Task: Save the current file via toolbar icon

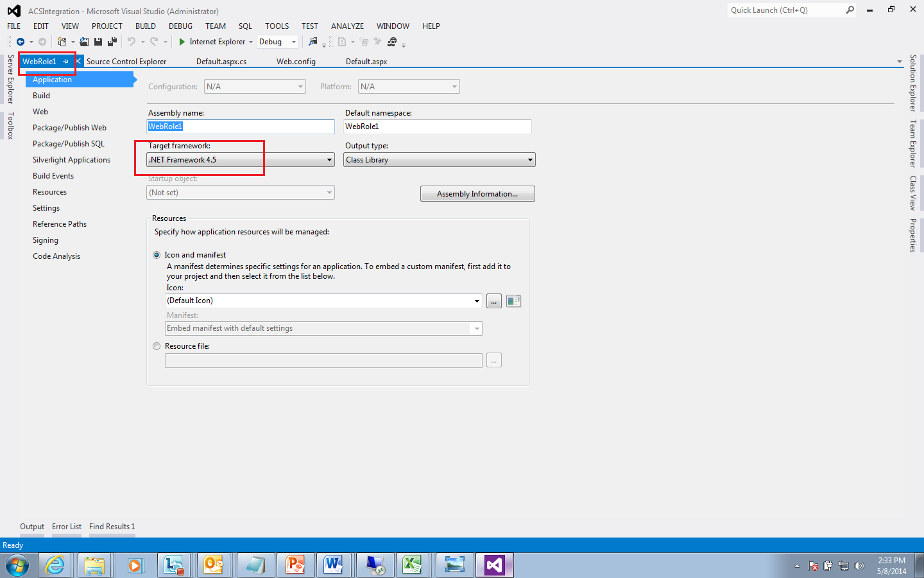Action: pos(98,42)
